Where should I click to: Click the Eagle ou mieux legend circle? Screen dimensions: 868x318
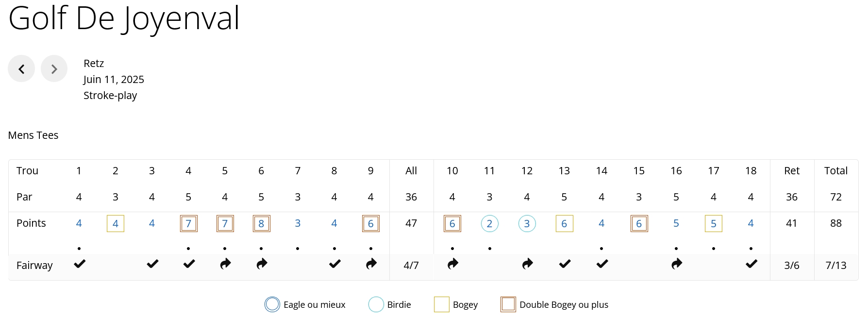(x=272, y=305)
